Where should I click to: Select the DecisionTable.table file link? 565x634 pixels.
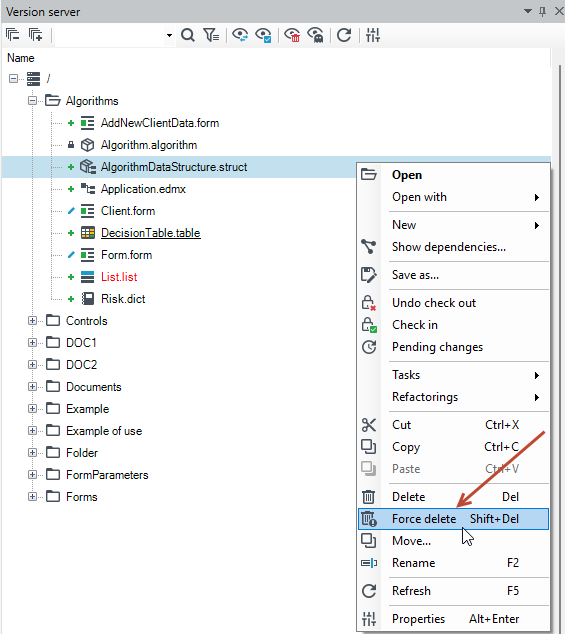point(150,233)
